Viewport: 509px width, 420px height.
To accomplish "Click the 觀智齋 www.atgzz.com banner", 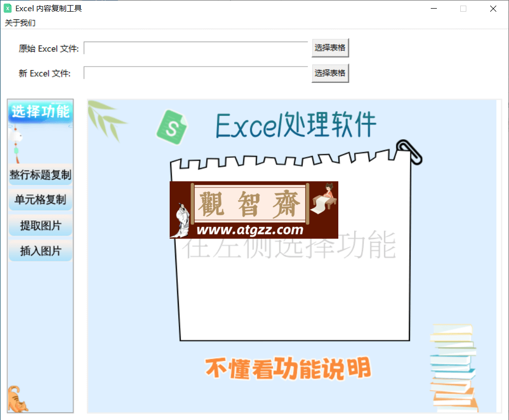I will pyautogui.click(x=254, y=210).
